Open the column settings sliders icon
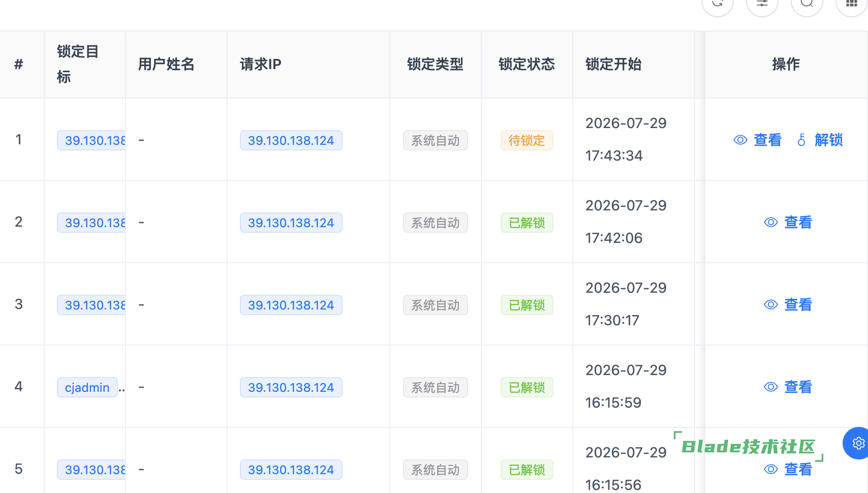 [x=762, y=3]
